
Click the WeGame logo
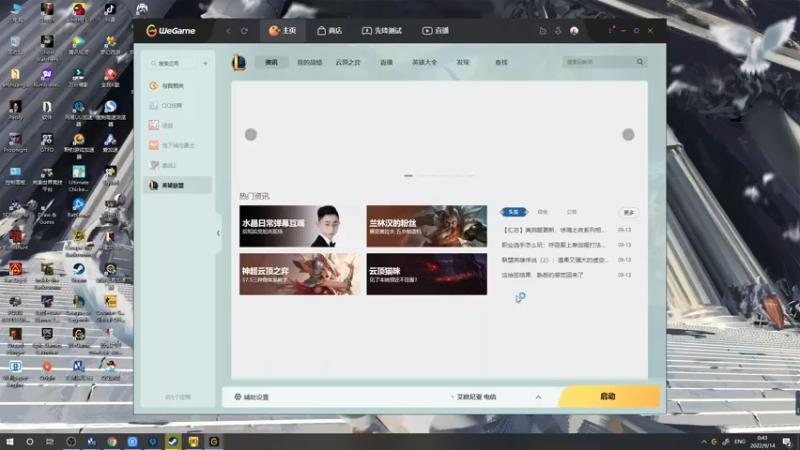(x=170, y=31)
